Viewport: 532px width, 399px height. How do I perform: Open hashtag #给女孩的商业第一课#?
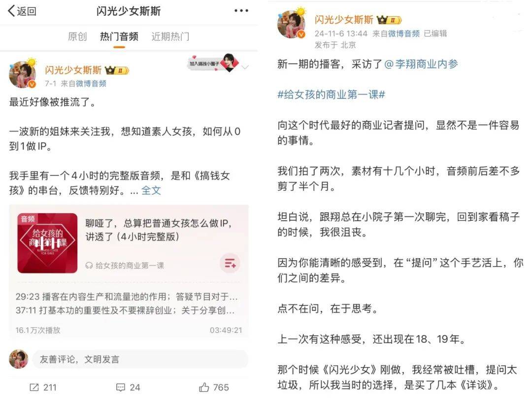[331, 94]
